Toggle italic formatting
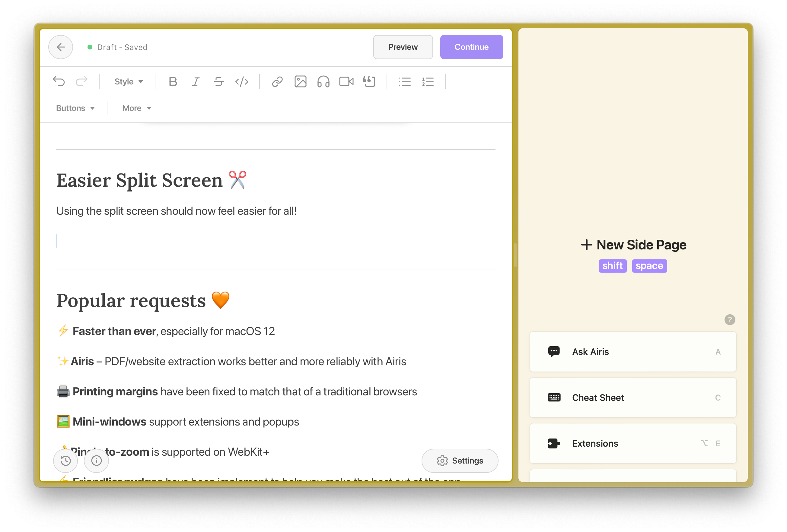The image size is (787, 532). click(x=196, y=81)
